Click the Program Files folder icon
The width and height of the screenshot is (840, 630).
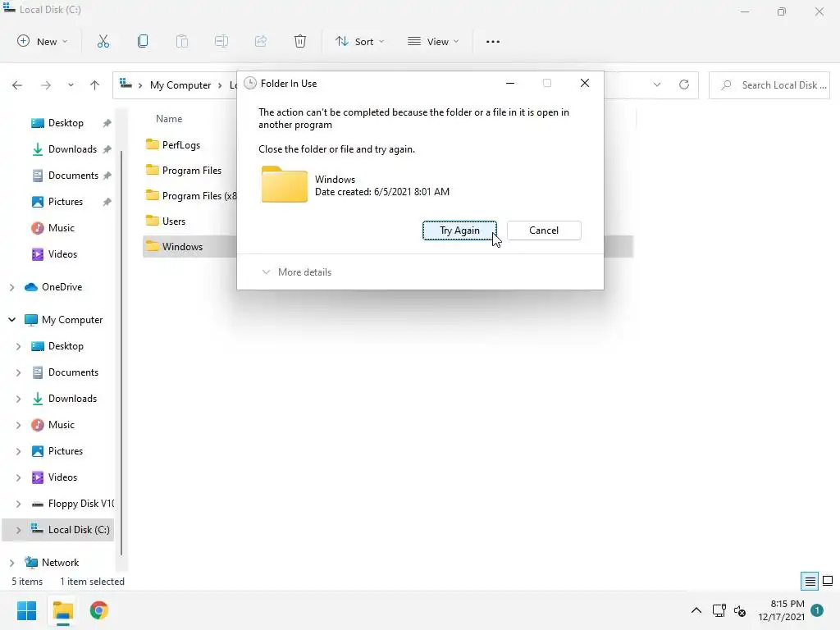[x=153, y=171]
